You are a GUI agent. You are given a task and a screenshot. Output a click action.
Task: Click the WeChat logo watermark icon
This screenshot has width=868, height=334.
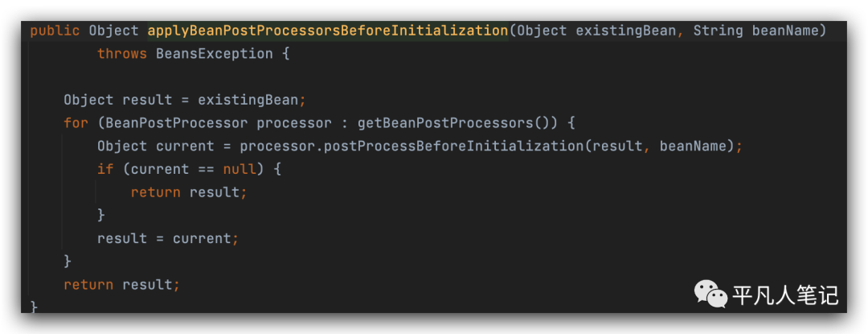click(710, 294)
